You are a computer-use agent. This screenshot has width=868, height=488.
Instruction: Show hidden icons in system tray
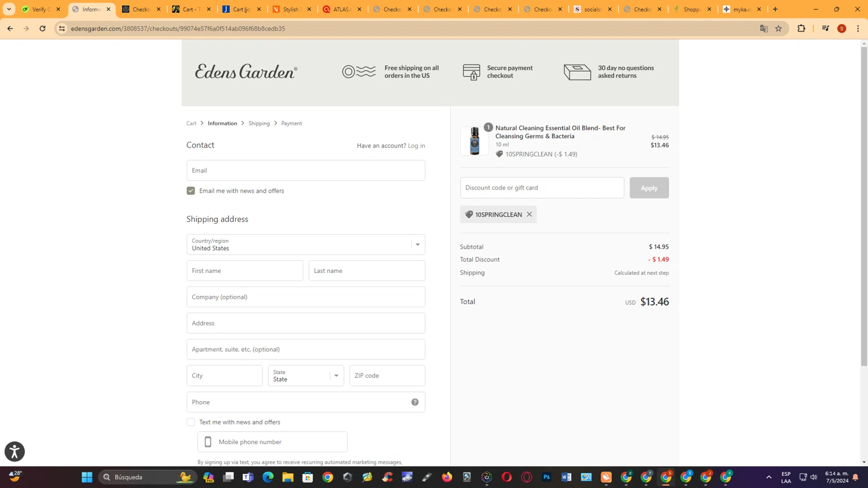769,477
